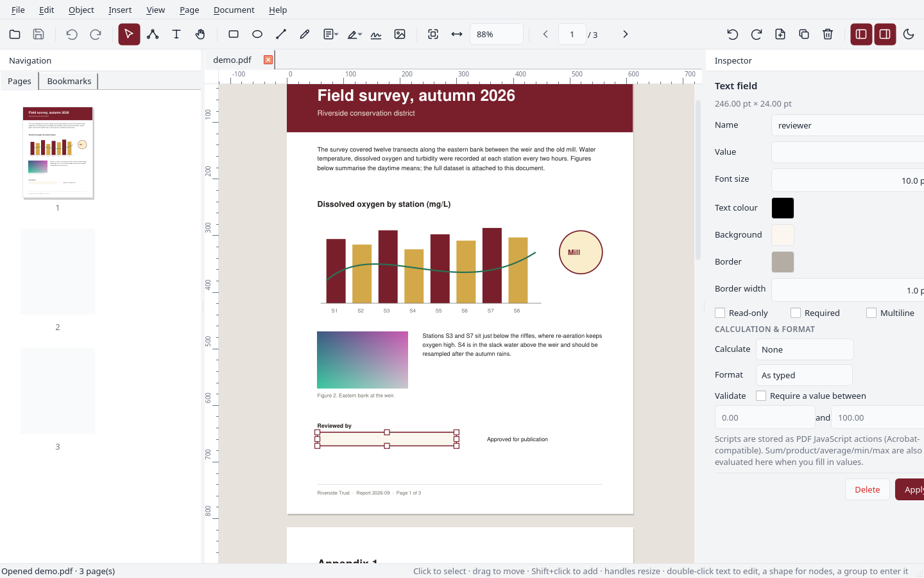This screenshot has height=578, width=924.
Task: Switch to dark mode moon icon
Action: (x=909, y=34)
